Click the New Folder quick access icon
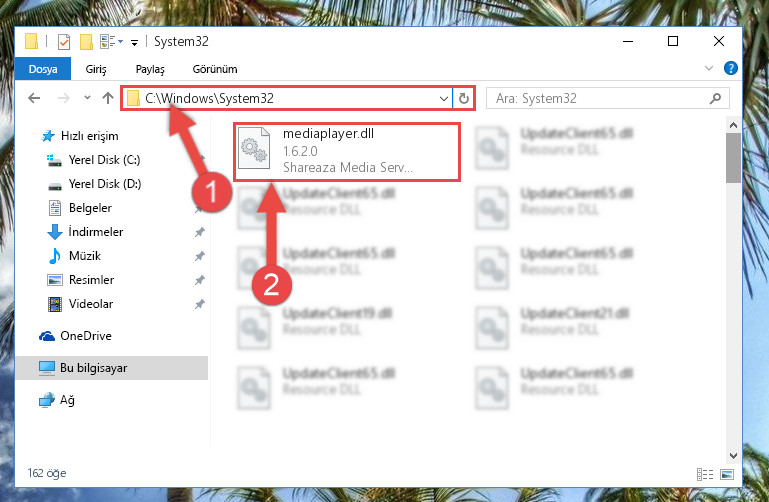The width and height of the screenshot is (769, 502). click(86, 42)
